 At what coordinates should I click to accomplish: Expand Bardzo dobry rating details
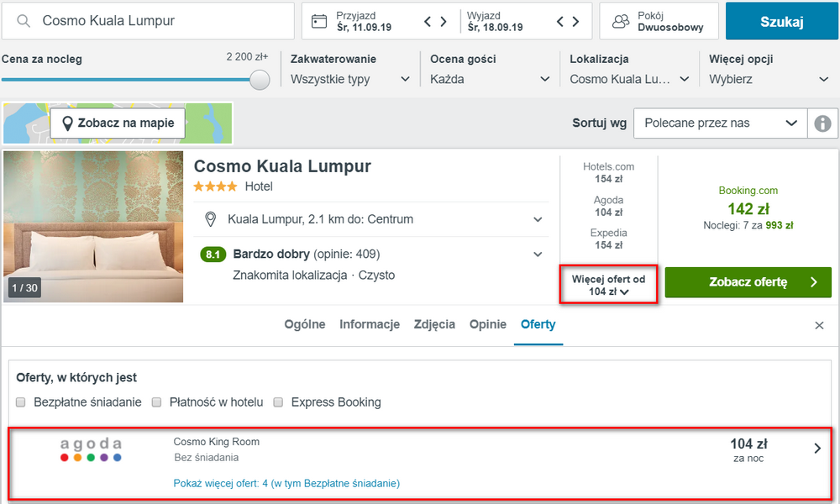(538, 255)
